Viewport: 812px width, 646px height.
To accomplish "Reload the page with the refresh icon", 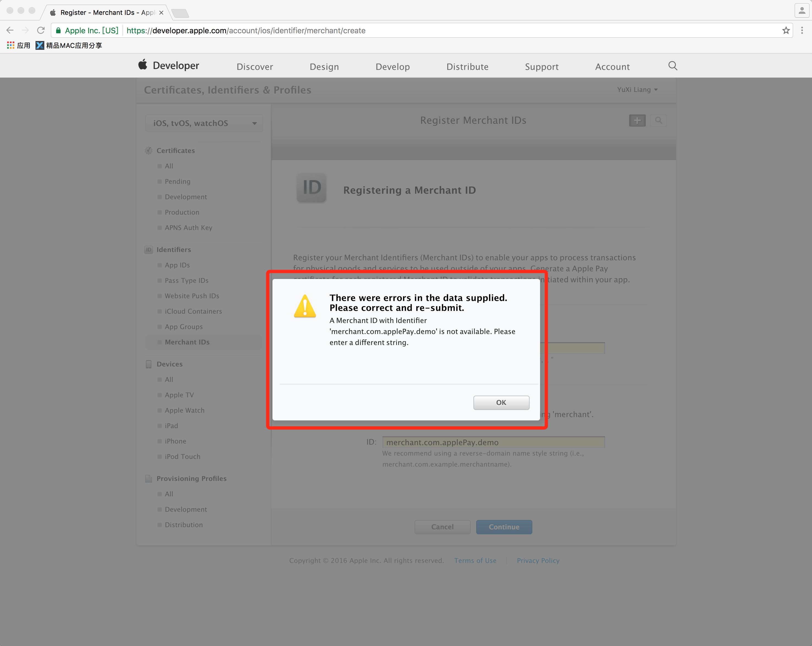I will pyautogui.click(x=41, y=31).
